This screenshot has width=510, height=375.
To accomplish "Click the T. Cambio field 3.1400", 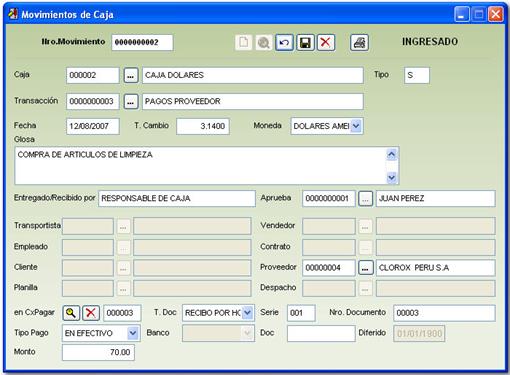I will 203,126.
